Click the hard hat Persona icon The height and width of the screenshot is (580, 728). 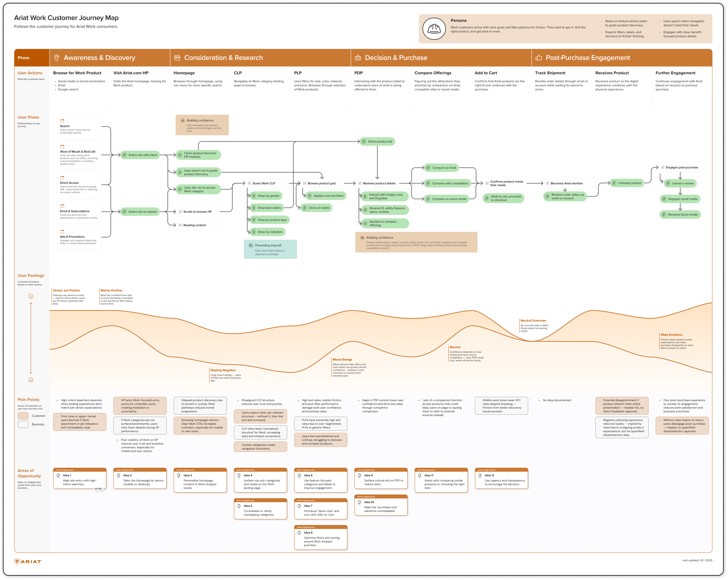point(434,29)
